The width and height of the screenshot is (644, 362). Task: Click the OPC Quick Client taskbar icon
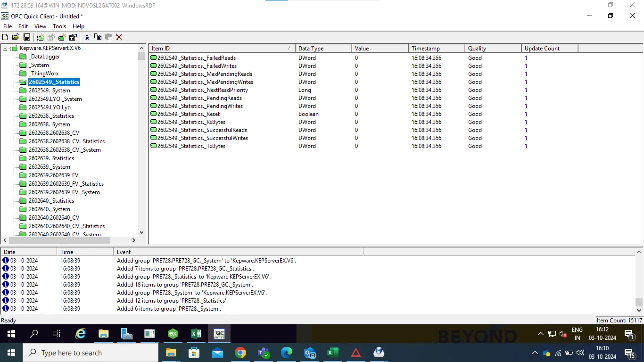pyautogui.click(x=219, y=334)
